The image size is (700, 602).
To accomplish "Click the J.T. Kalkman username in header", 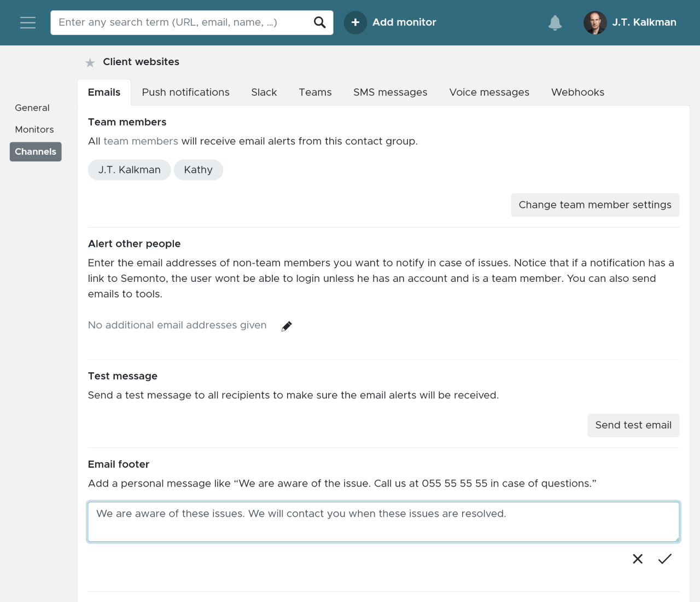I will pyautogui.click(x=644, y=22).
